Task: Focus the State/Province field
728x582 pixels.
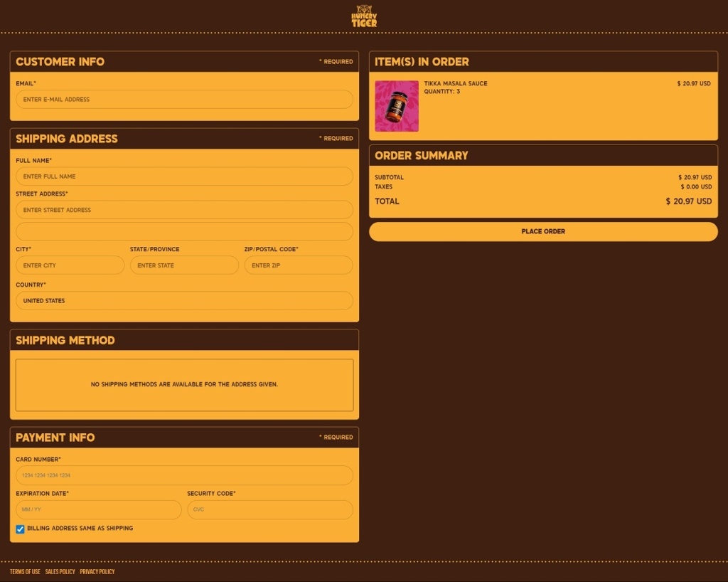Action: [184, 265]
